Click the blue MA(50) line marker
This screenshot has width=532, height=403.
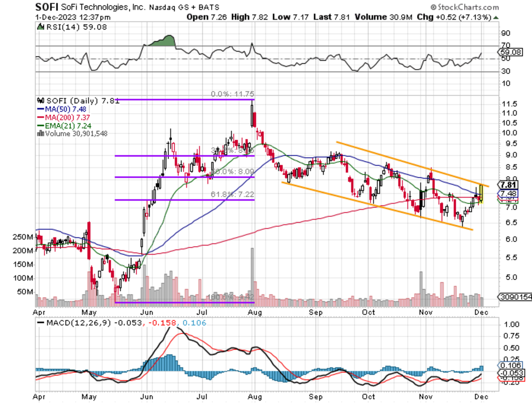[40, 108]
